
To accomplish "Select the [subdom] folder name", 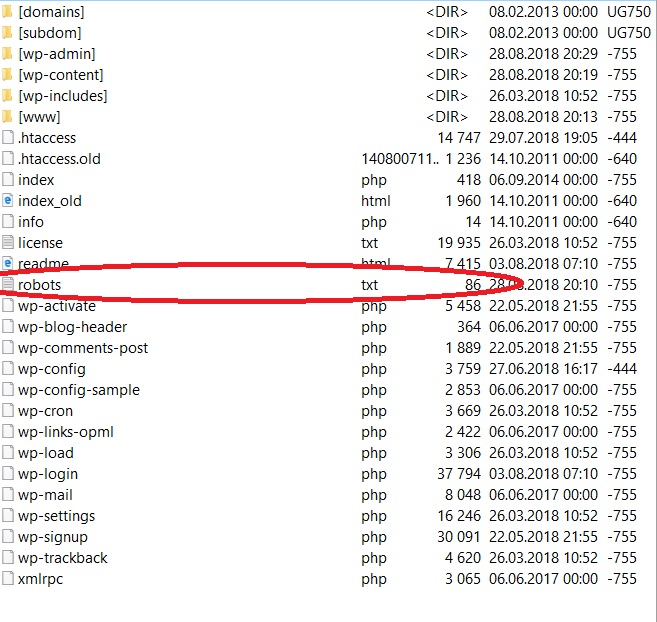I will click(49, 33).
